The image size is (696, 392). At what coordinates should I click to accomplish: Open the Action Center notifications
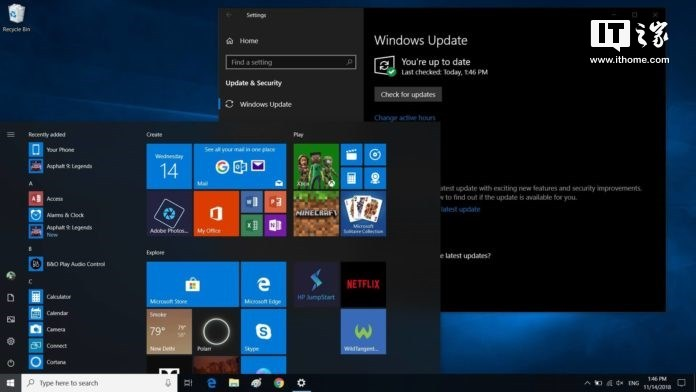(x=682, y=383)
